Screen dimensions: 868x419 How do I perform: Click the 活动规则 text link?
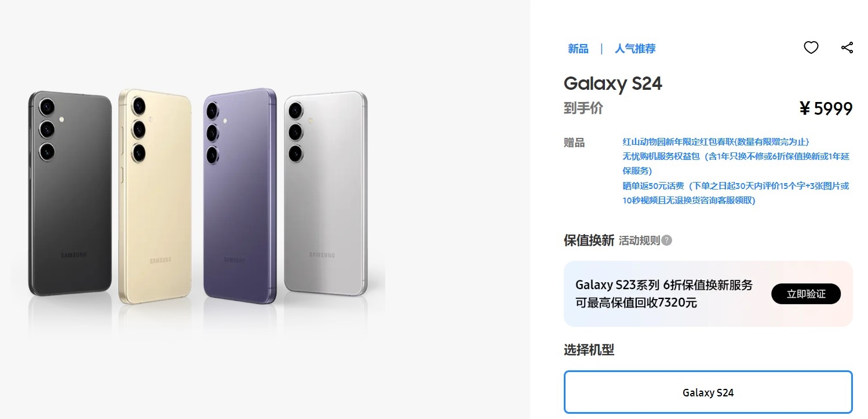(x=639, y=241)
